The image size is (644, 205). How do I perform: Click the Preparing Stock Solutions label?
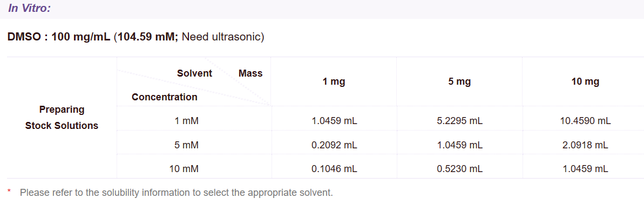point(62,118)
